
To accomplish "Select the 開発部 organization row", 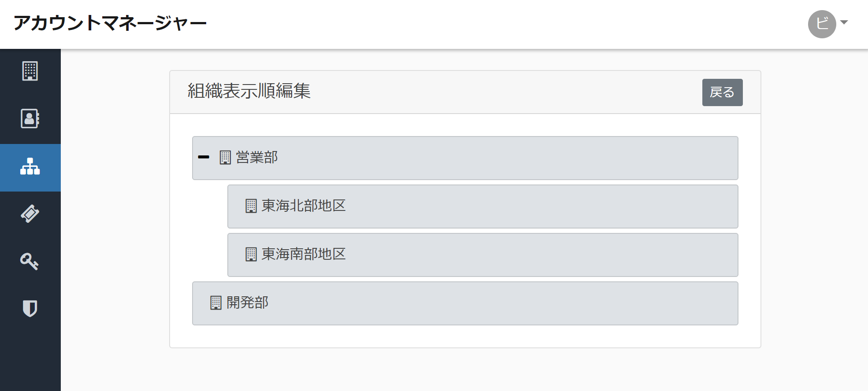I will point(465,303).
